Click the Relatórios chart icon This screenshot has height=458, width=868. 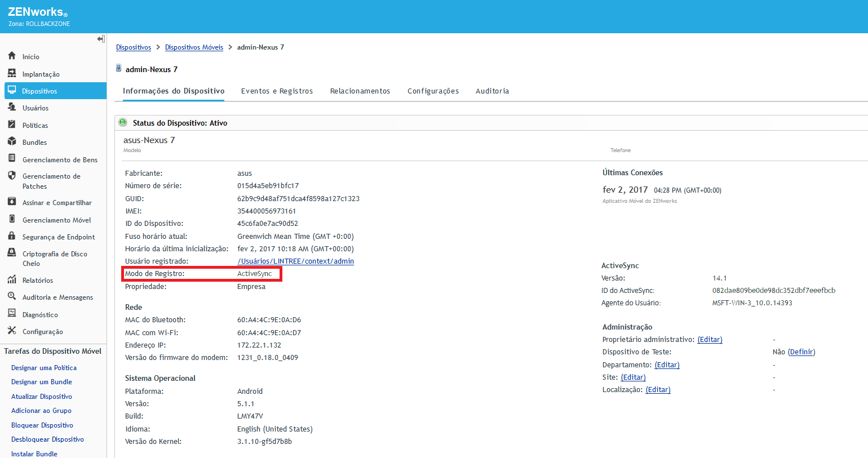(12, 279)
